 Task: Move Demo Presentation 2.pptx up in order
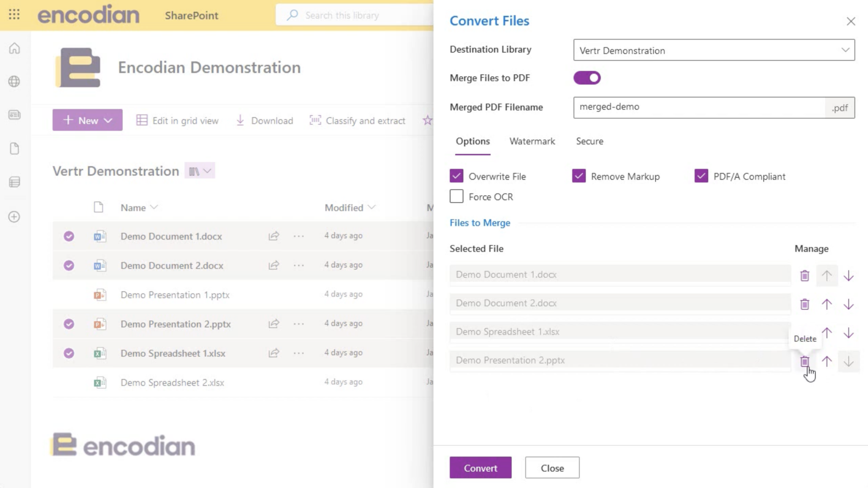click(x=826, y=361)
